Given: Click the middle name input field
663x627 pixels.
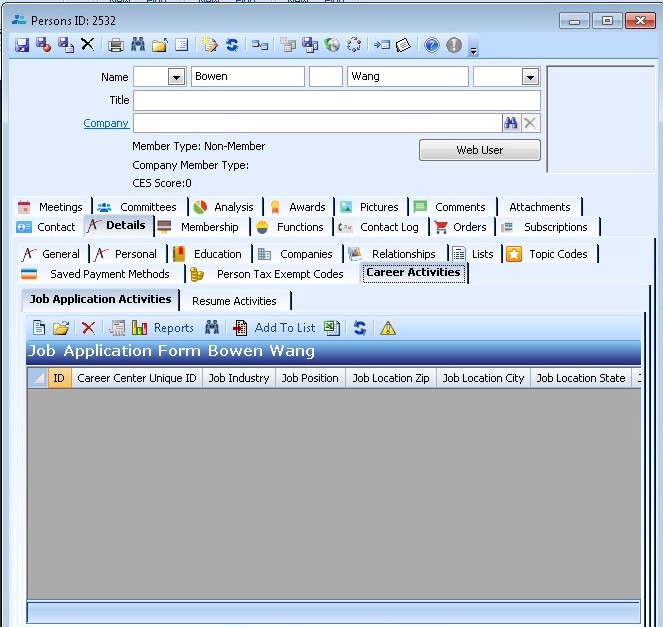Looking at the screenshot, I should pyautogui.click(x=326, y=77).
